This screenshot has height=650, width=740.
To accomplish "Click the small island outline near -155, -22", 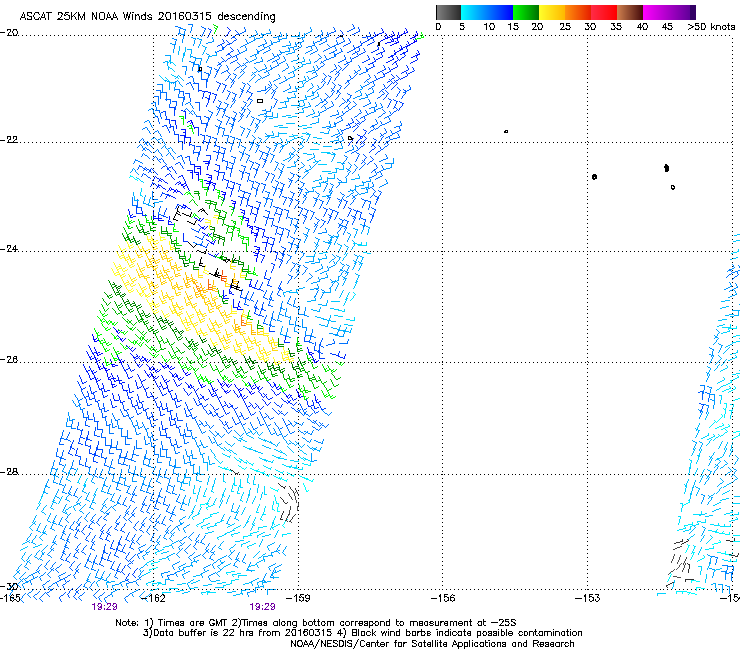I will point(506,131).
